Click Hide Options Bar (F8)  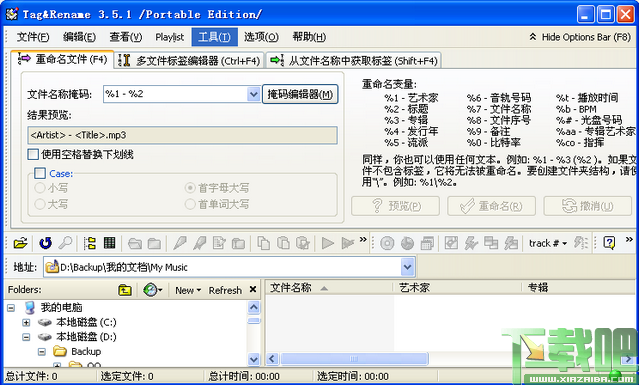(580, 37)
